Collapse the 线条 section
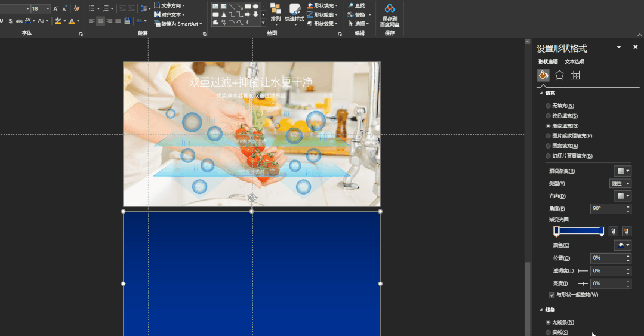This screenshot has width=644, height=336. click(541, 310)
